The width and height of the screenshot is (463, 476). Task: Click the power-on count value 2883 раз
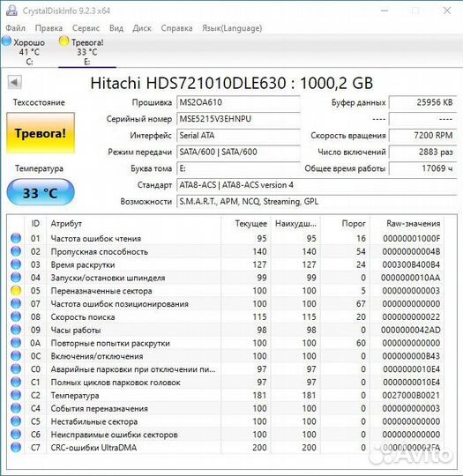[423, 152]
